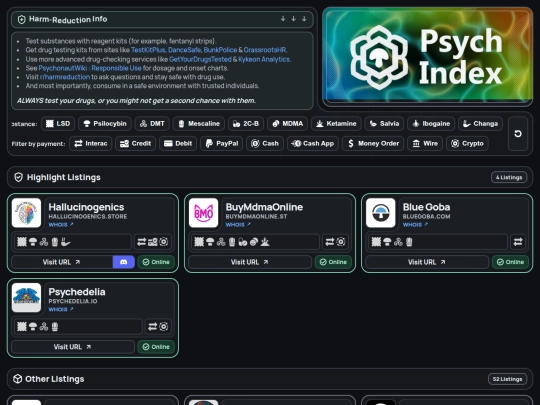Click the Hallucinogenics brain logo

pyautogui.click(x=26, y=213)
